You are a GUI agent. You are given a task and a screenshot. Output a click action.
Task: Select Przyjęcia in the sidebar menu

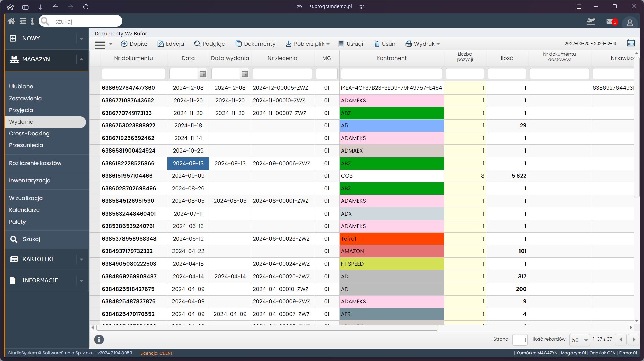(21, 110)
